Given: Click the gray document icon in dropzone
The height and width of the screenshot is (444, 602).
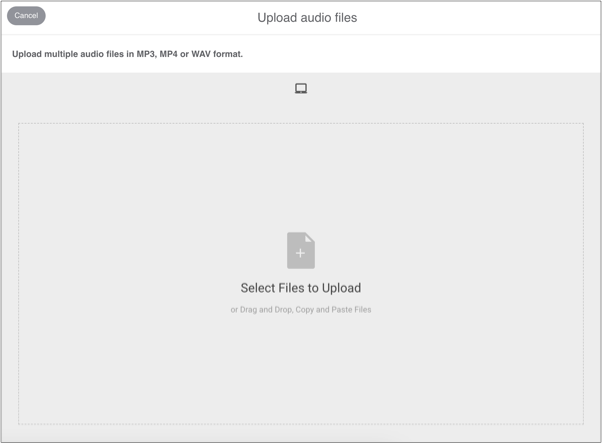Looking at the screenshot, I should pyautogui.click(x=301, y=251).
